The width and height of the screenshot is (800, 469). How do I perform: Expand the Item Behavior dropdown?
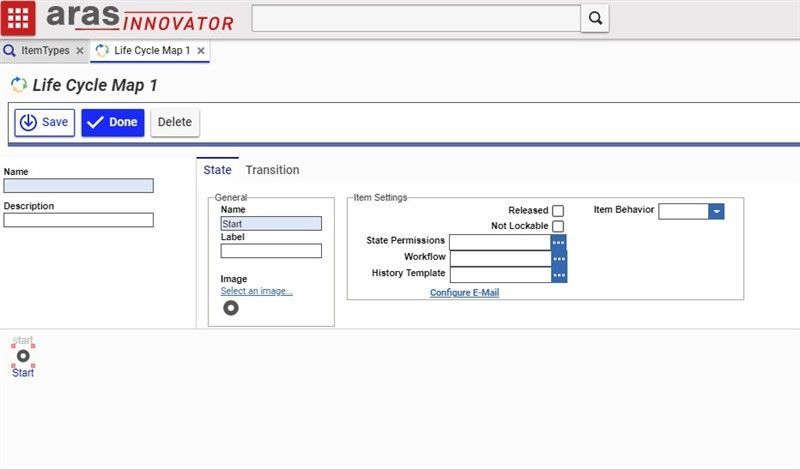click(716, 211)
